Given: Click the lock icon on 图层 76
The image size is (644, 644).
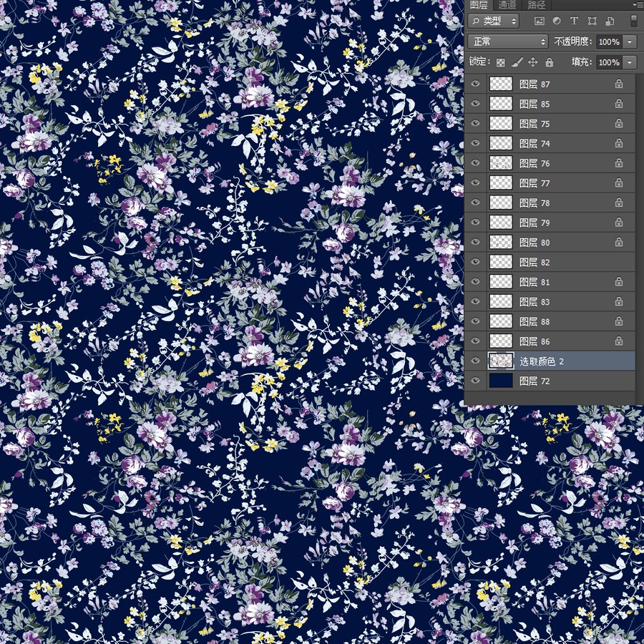Looking at the screenshot, I should pyautogui.click(x=619, y=163).
